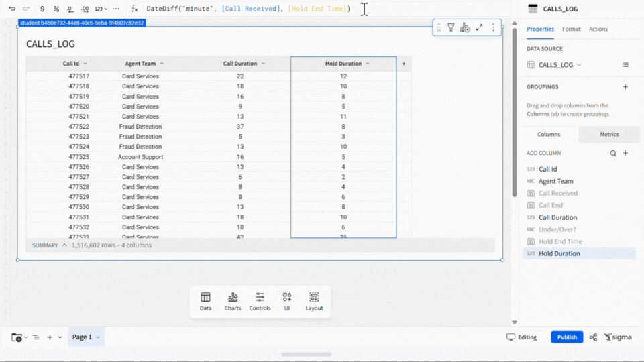Click cell Call Id 477525
This screenshot has width=644, height=362.
pyautogui.click(x=79, y=157)
